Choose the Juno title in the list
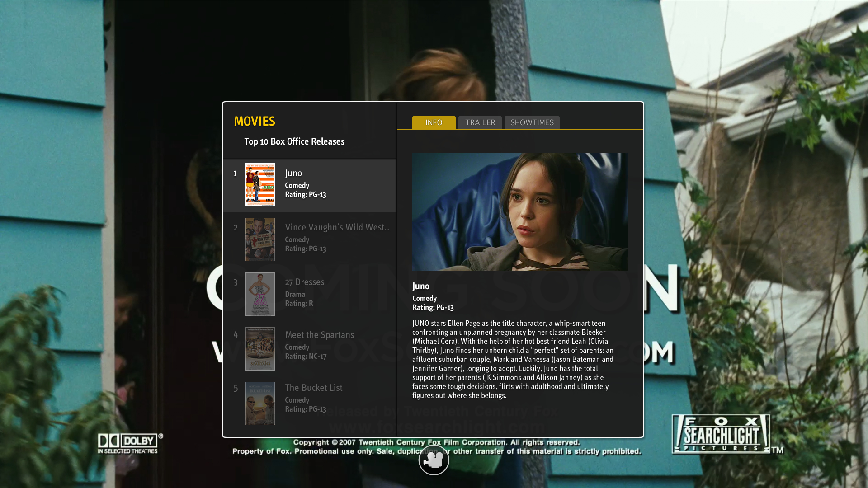 pos(293,173)
